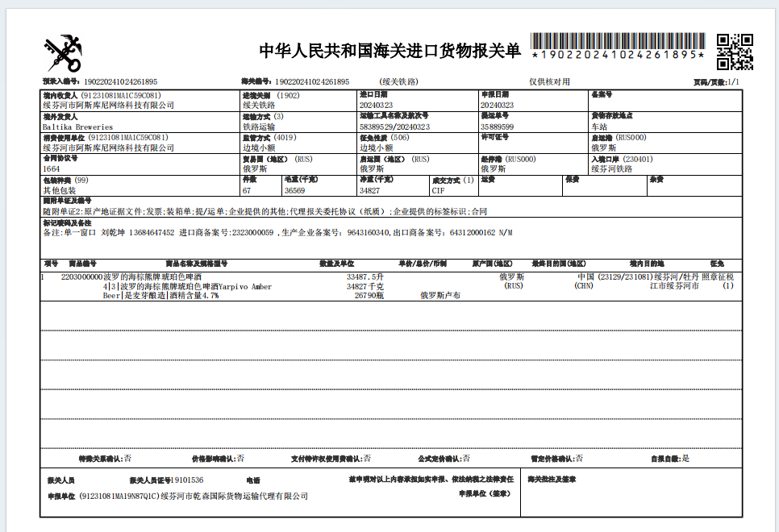
Task: Click the 进口日期 value 20240323
Action: tap(376, 105)
